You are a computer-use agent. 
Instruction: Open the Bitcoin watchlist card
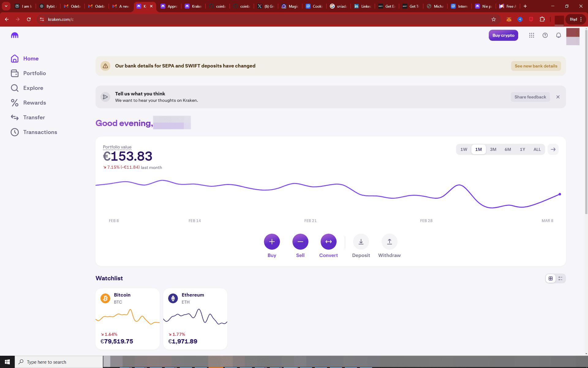(x=127, y=319)
